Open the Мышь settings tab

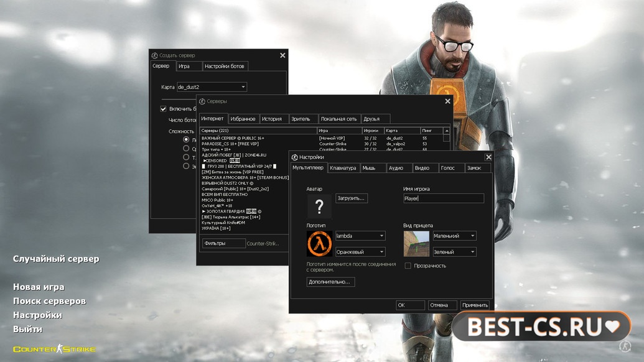[x=373, y=168]
